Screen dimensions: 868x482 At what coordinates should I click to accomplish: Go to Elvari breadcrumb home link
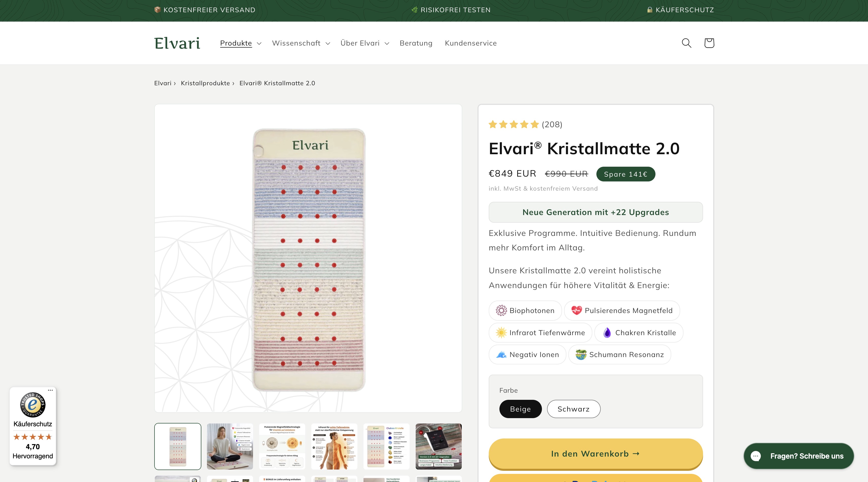point(163,83)
